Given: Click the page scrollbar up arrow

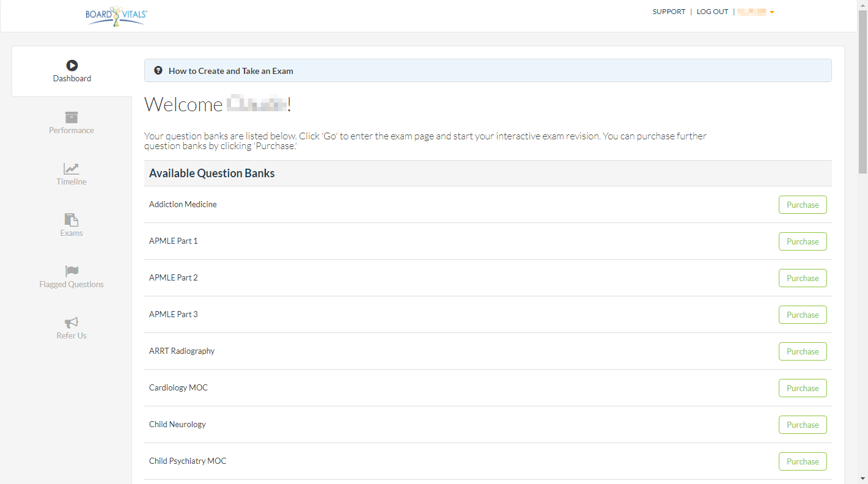Looking at the screenshot, I should click(x=862, y=5).
